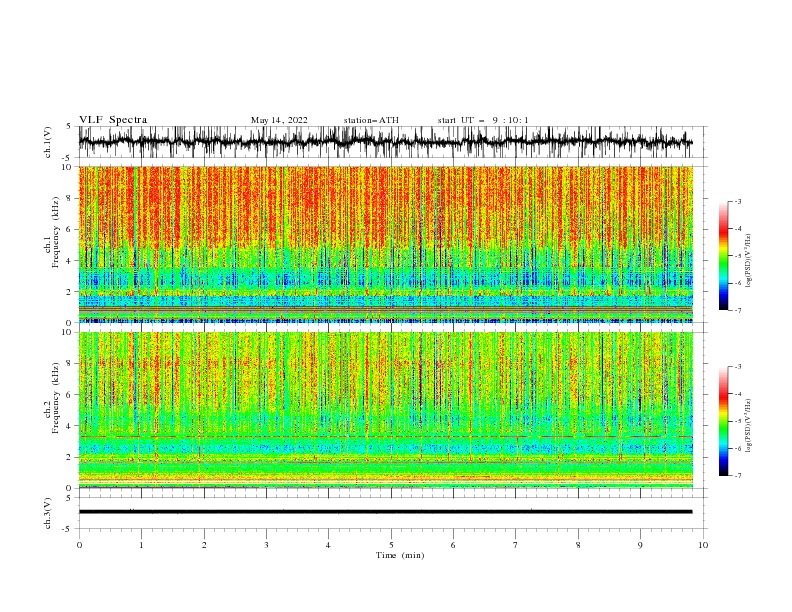
Task: Click the log(PSD) label beside ch.1 color bar
Action: (749, 261)
